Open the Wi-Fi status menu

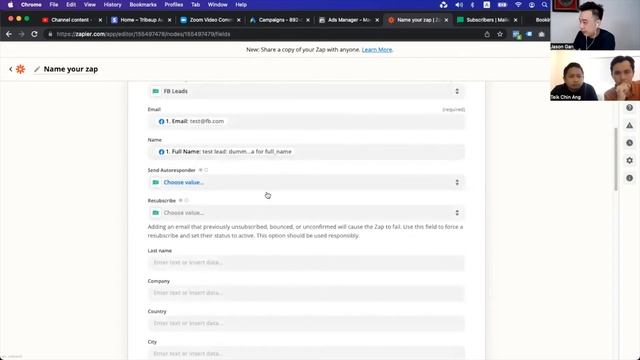[x=518, y=5]
